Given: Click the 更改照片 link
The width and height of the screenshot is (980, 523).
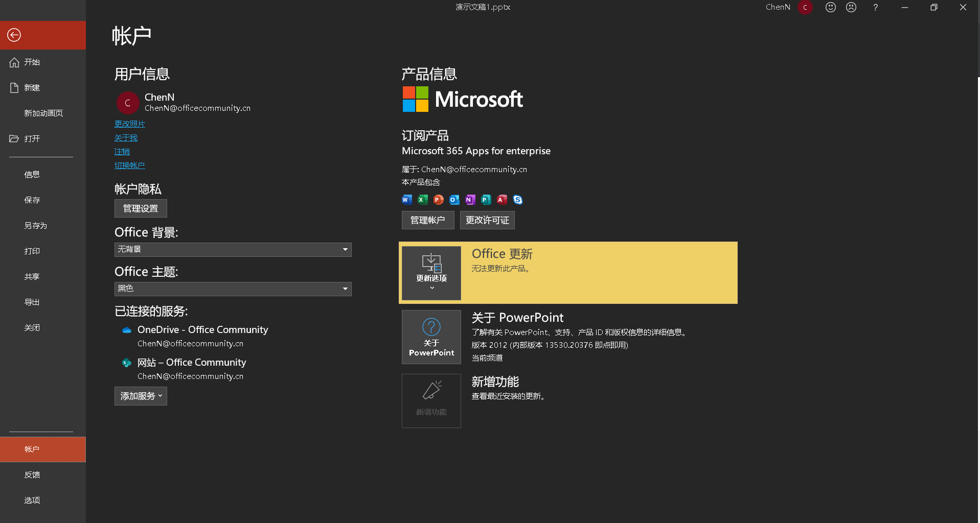Looking at the screenshot, I should [x=130, y=124].
